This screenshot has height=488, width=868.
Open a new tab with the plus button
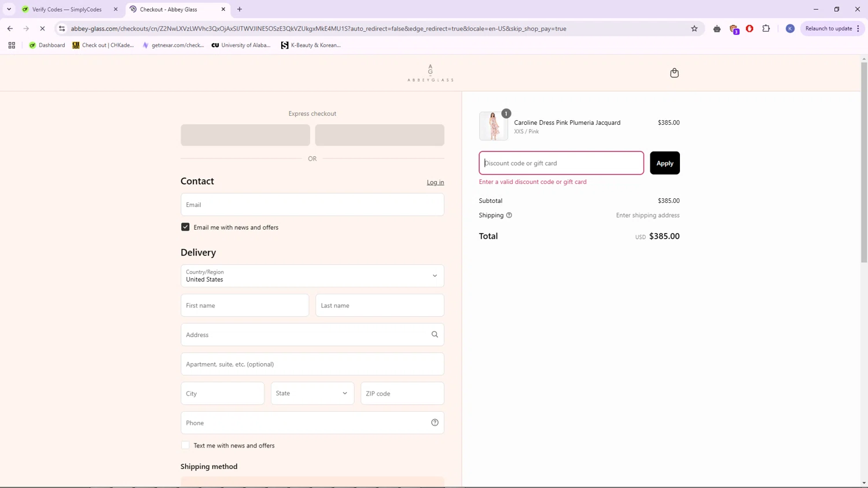point(240,9)
